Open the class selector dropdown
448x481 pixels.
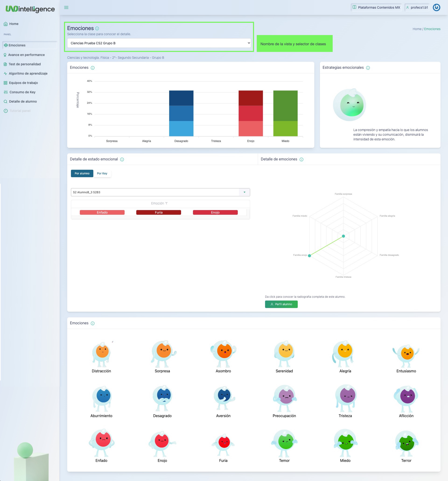click(x=159, y=43)
